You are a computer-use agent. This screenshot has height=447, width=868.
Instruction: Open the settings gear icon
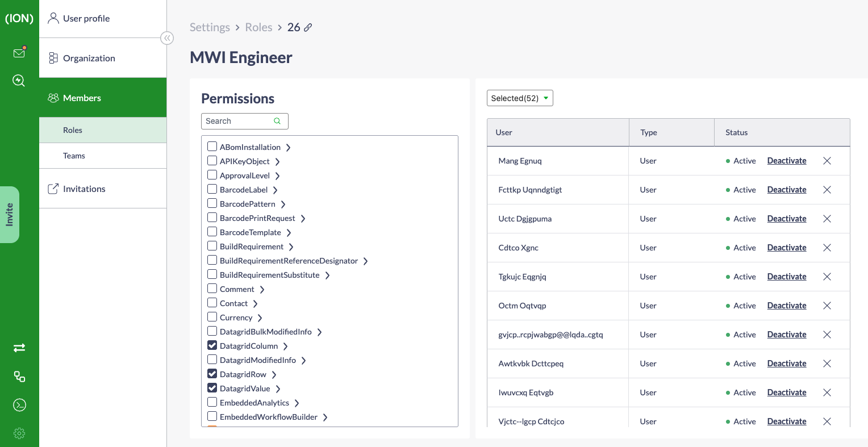[19, 433]
